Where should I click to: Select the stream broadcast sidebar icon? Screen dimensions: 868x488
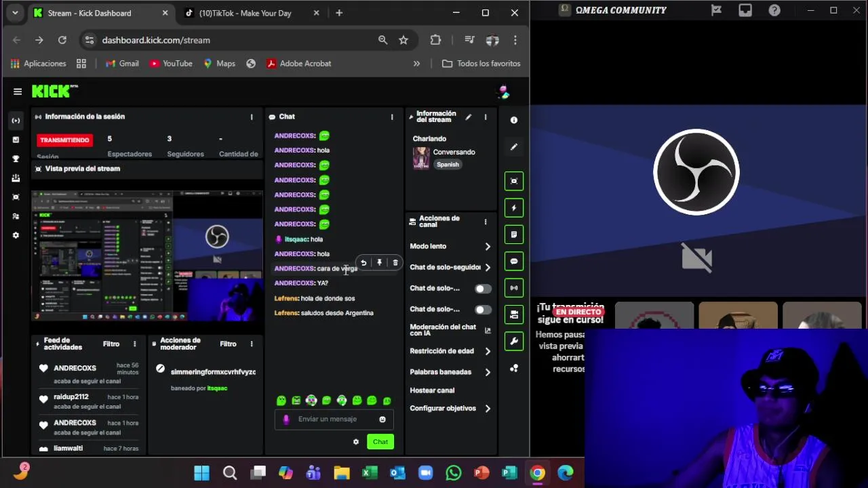click(x=16, y=121)
